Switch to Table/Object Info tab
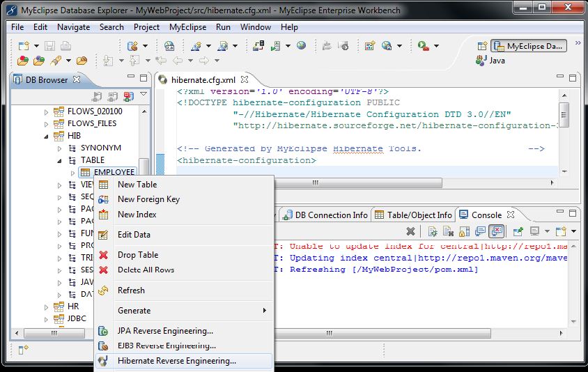588x372 pixels. tap(413, 215)
